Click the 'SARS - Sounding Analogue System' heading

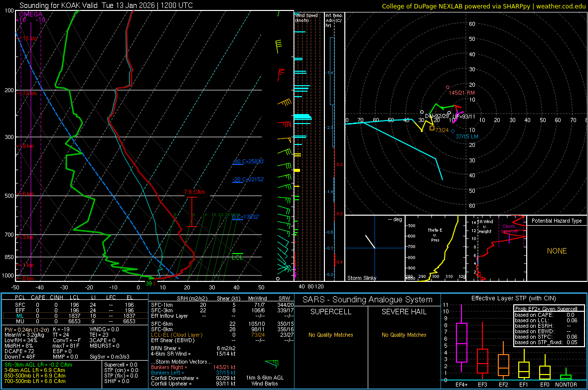(x=368, y=300)
